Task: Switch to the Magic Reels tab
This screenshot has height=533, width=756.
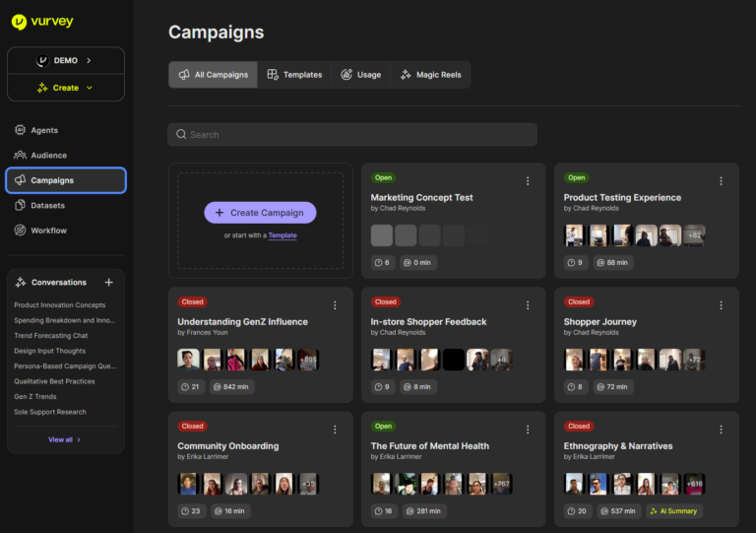Action: pos(431,75)
